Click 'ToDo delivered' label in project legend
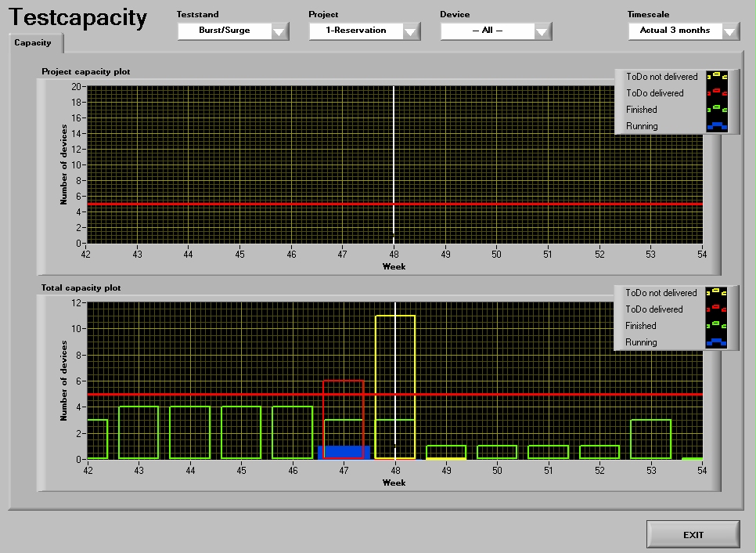Viewport: 756px width, 553px height. tap(655, 93)
